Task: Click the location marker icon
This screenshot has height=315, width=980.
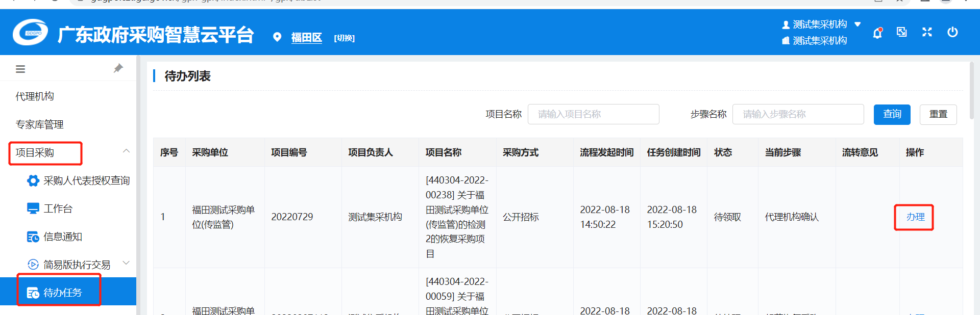Action: click(x=277, y=37)
